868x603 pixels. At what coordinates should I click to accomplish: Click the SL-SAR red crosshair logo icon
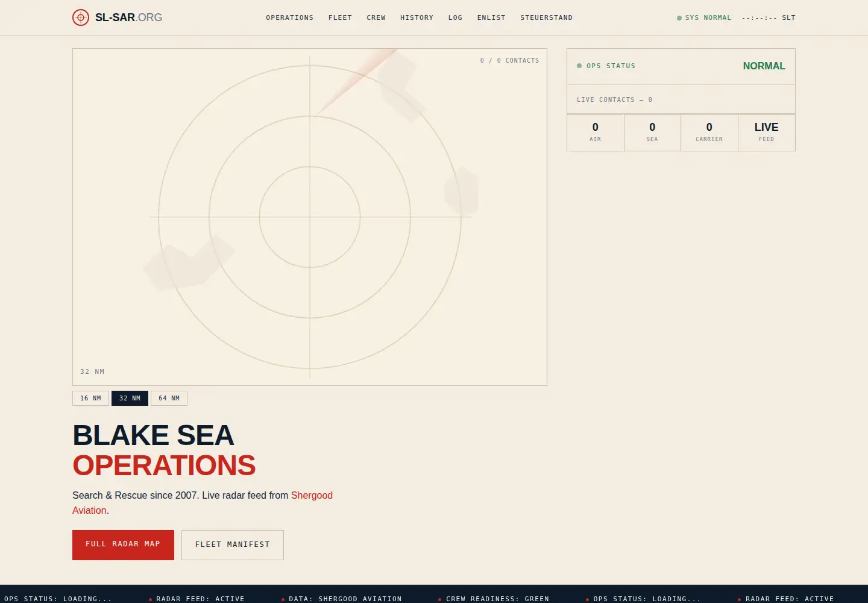point(81,17)
